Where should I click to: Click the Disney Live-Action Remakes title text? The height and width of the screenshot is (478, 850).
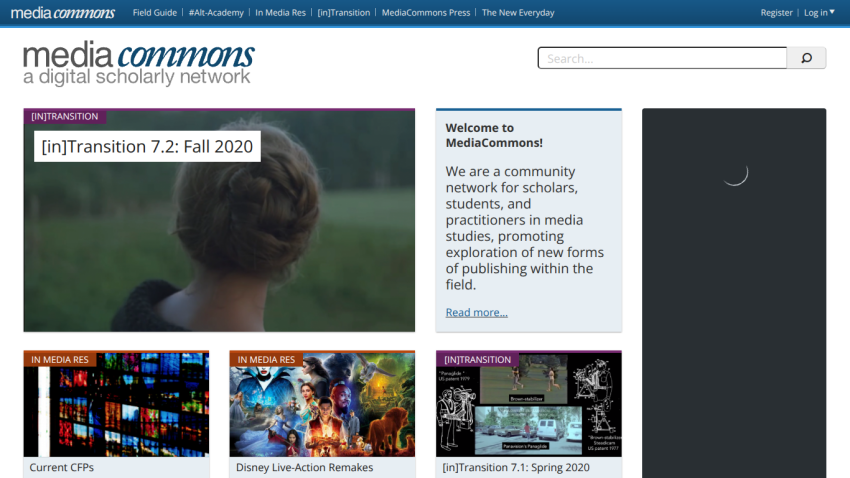point(304,467)
